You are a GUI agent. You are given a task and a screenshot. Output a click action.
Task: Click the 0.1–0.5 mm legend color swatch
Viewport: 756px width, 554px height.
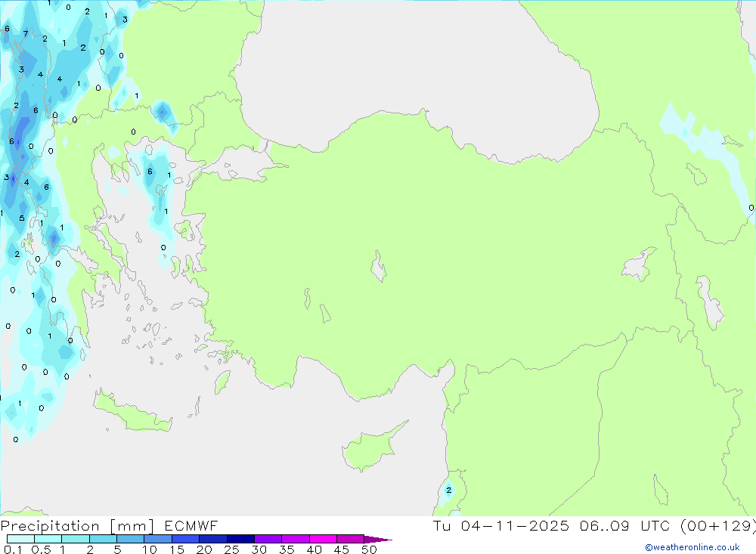point(20,539)
